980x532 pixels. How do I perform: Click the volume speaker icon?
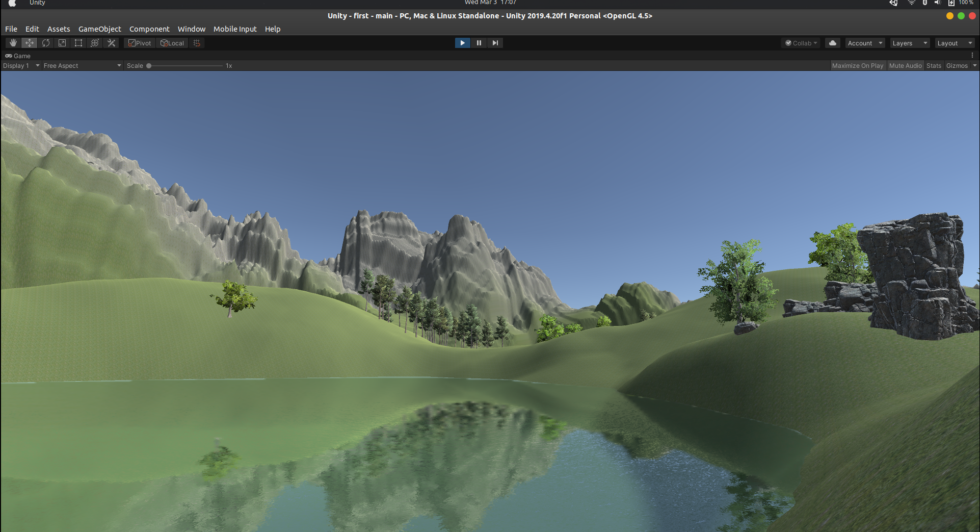[938, 3]
